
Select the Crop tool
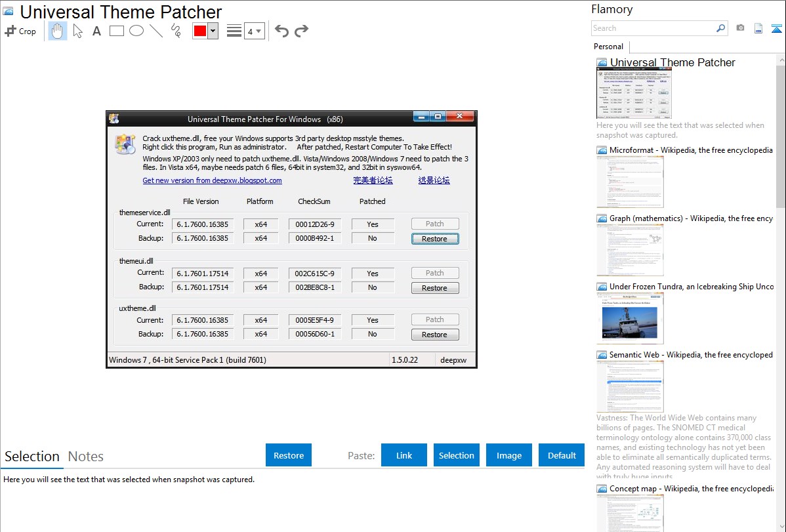[20, 31]
